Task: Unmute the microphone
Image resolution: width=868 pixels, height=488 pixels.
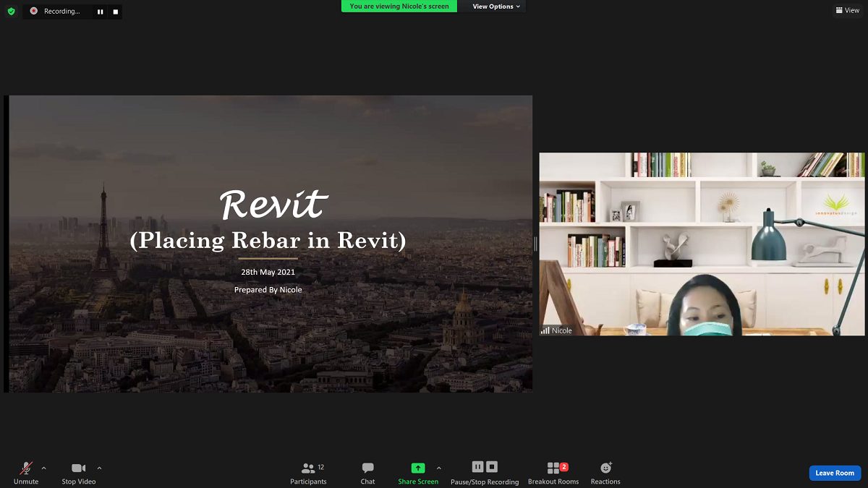Action: coord(26,474)
